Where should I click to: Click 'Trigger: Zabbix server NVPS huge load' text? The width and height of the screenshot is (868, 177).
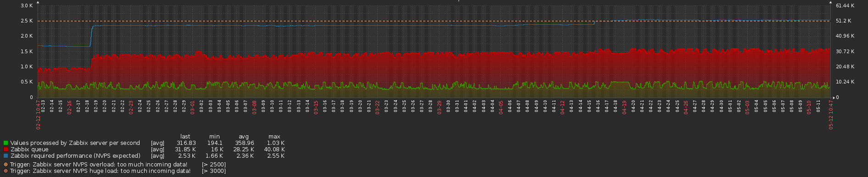(100, 171)
